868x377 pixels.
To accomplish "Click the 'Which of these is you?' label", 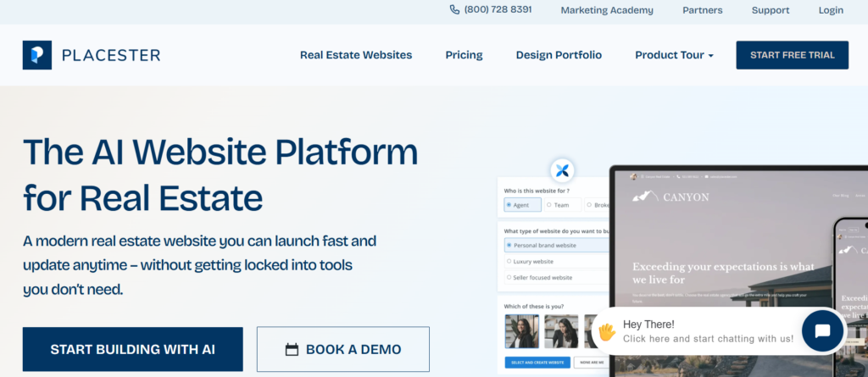I will (534, 306).
